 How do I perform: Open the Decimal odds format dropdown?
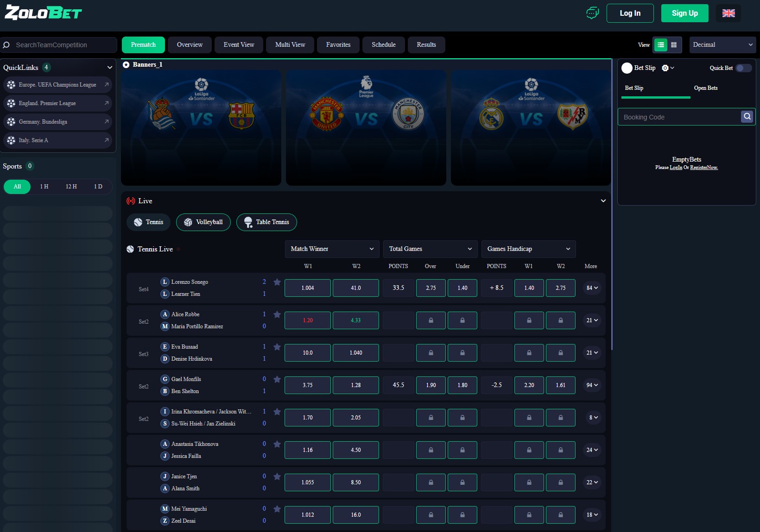click(722, 45)
